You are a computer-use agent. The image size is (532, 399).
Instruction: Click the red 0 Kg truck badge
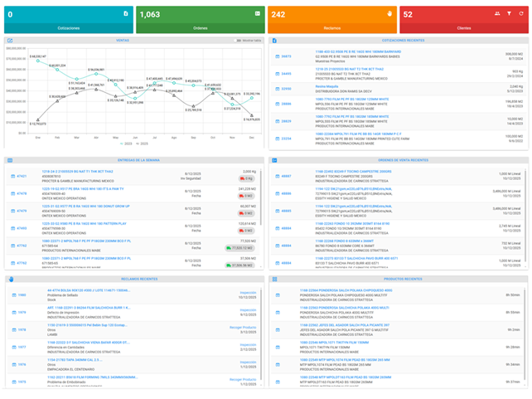click(247, 178)
